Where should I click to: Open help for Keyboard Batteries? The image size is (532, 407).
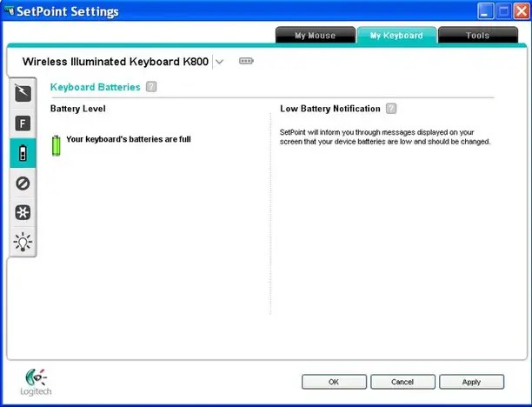tap(151, 87)
